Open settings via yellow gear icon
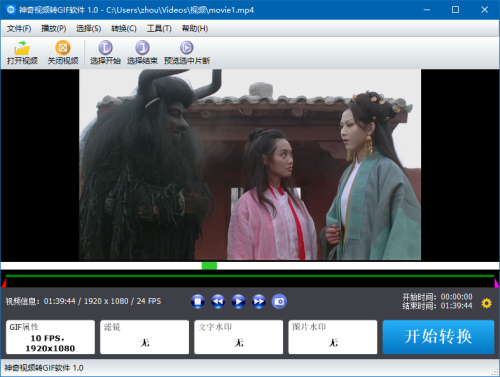 pos(486,303)
